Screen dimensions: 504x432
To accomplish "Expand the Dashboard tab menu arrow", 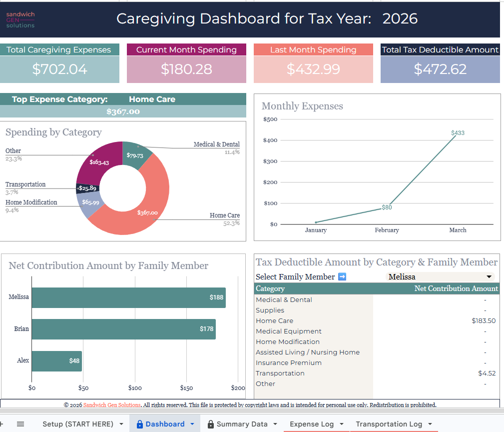I will click(192, 424).
